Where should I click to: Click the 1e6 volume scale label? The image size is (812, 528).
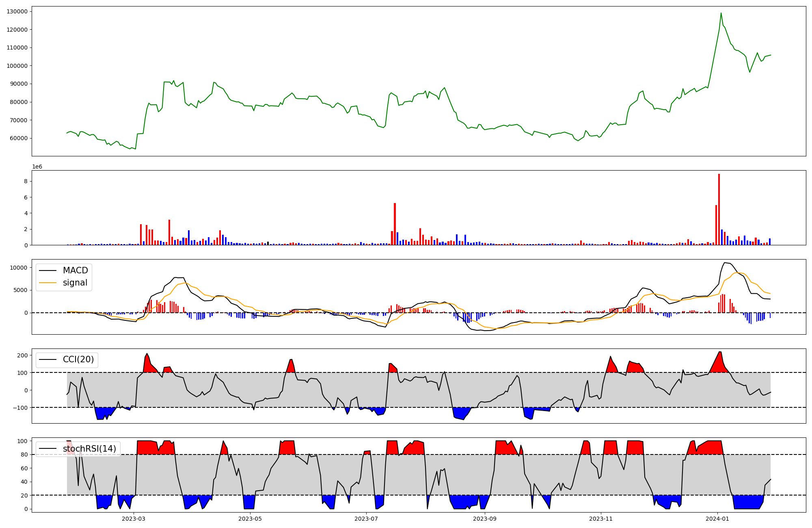pyautogui.click(x=37, y=167)
